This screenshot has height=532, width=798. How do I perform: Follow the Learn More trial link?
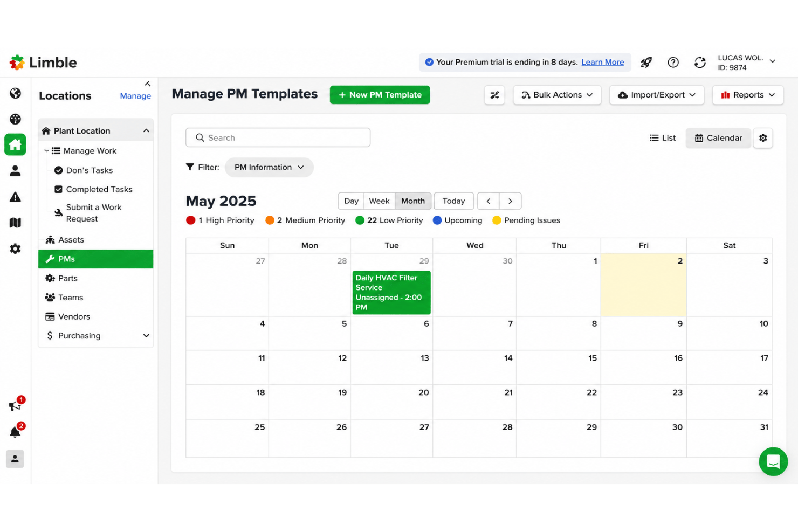coord(603,62)
